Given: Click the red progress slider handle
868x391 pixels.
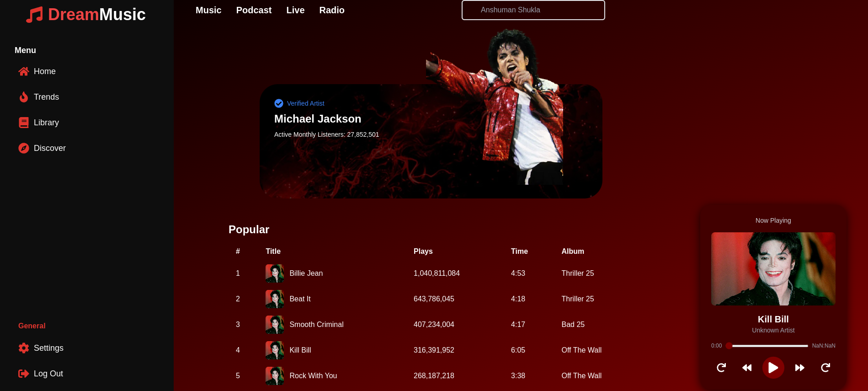Looking at the screenshot, I should 729,346.
